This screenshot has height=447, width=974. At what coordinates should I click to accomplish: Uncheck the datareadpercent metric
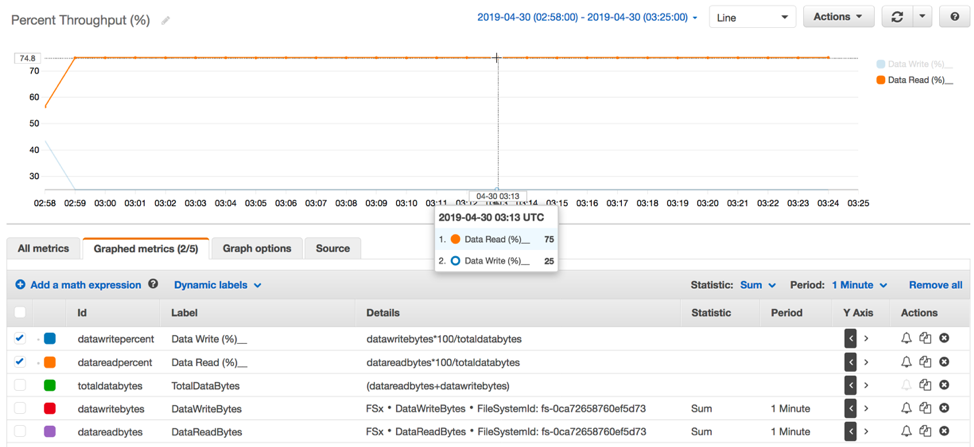click(x=20, y=362)
